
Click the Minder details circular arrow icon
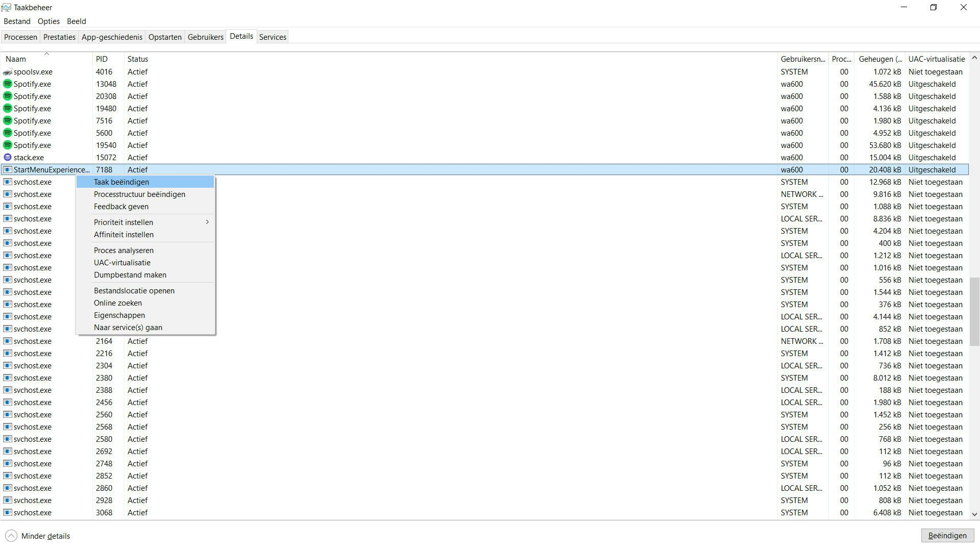(x=11, y=536)
